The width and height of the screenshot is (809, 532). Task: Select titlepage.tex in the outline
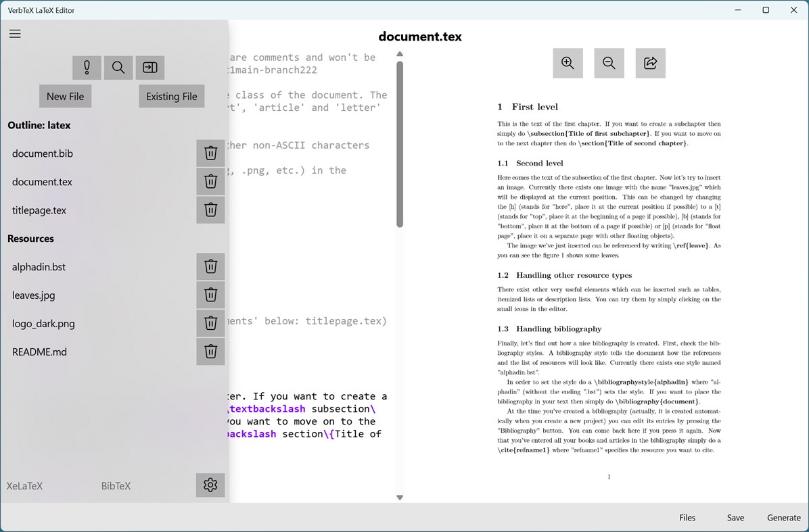click(x=39, y=210)
